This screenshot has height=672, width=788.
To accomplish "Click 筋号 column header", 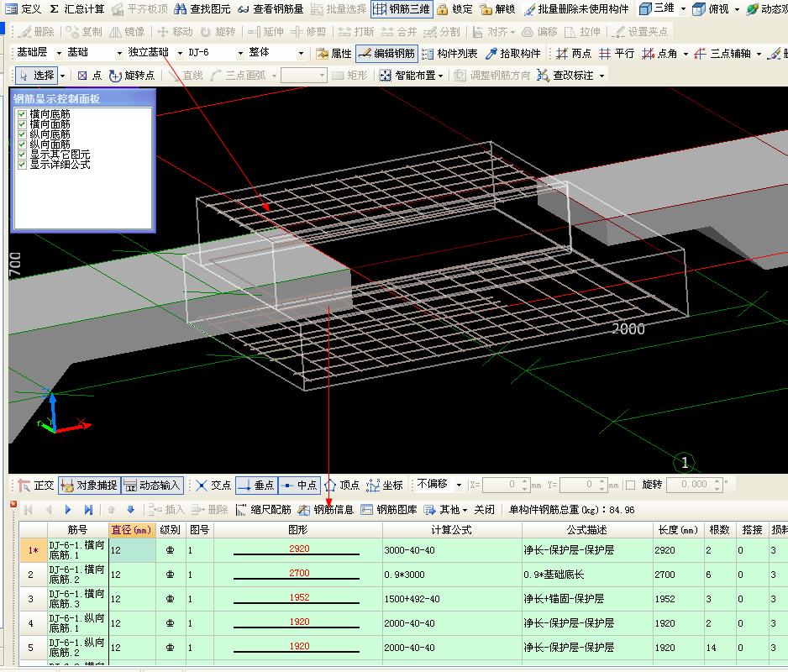I will (77, 530).
